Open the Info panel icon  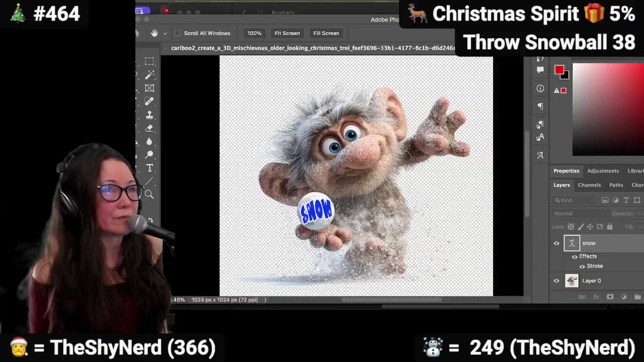tap(540, 88)
